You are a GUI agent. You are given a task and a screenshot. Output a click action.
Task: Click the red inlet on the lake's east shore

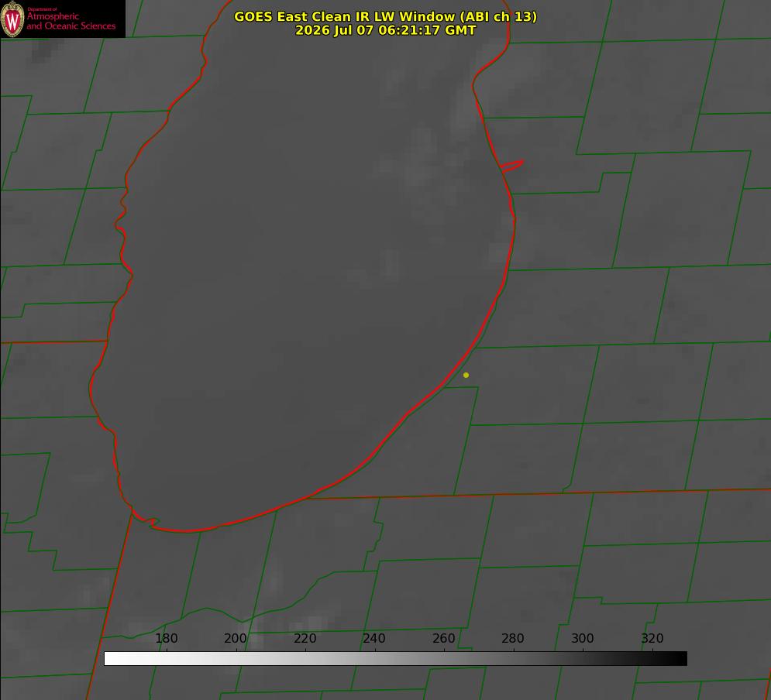pyautogui.click(x=512, y=166)
